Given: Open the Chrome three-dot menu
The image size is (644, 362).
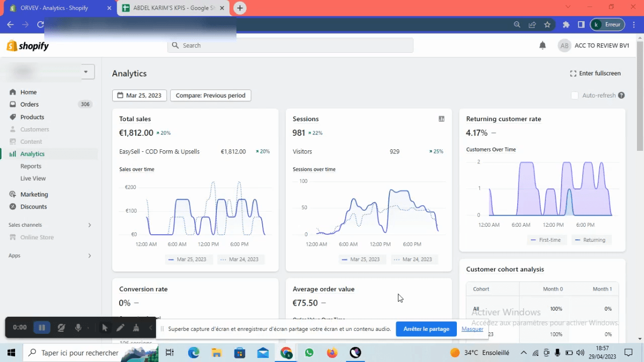Looking at the screenshot, I should (x=634, y=25).
